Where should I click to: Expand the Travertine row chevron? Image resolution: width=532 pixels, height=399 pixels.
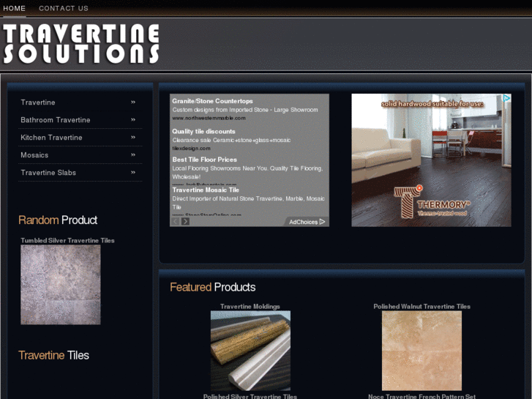[133, 102]
